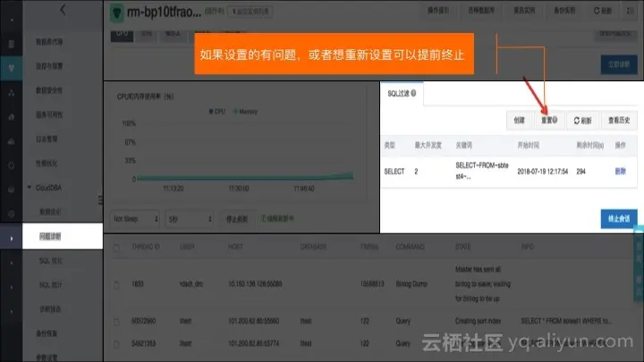
Task: Open 日志管理 in the sidebar
Action: (47, 139)
